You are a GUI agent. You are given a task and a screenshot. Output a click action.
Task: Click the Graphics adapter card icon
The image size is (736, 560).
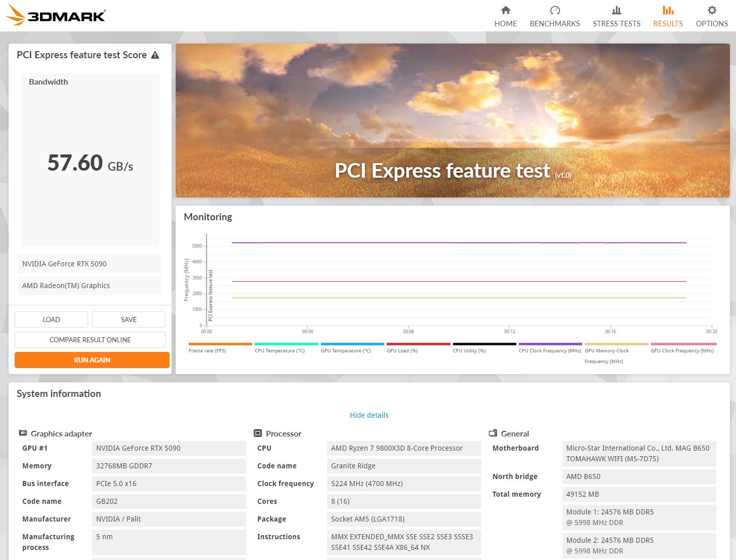coord(23,433)
